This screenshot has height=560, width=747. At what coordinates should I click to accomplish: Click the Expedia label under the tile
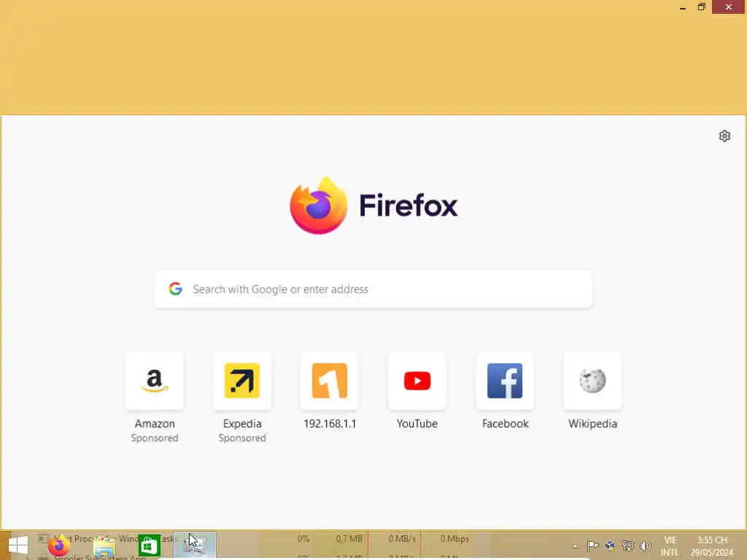(x=242, y=424)
